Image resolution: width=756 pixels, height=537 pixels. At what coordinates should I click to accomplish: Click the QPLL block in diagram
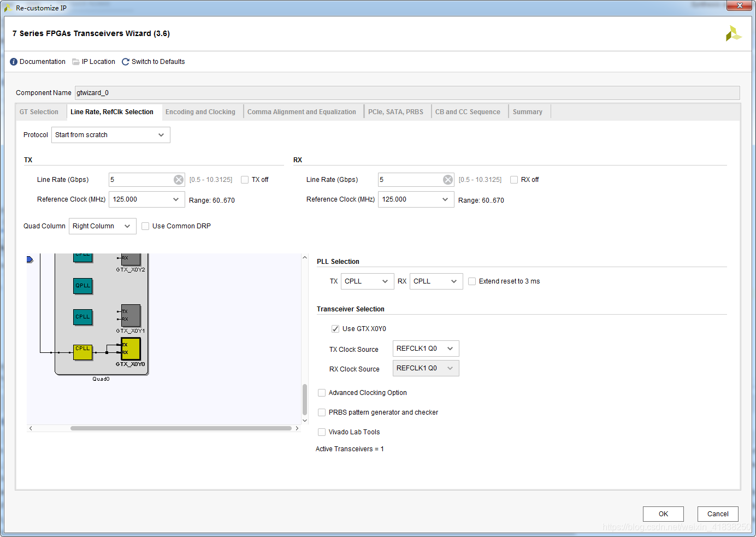point(83,286)
